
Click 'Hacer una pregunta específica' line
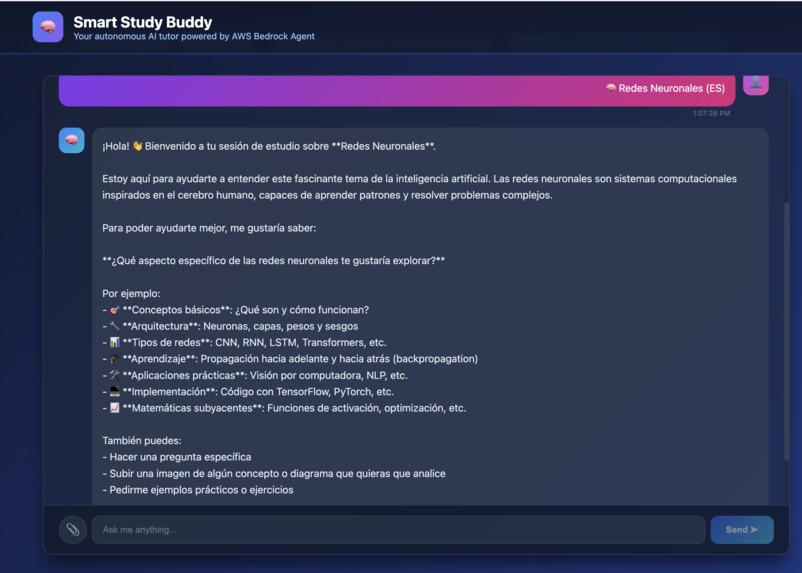pos(176,457)
